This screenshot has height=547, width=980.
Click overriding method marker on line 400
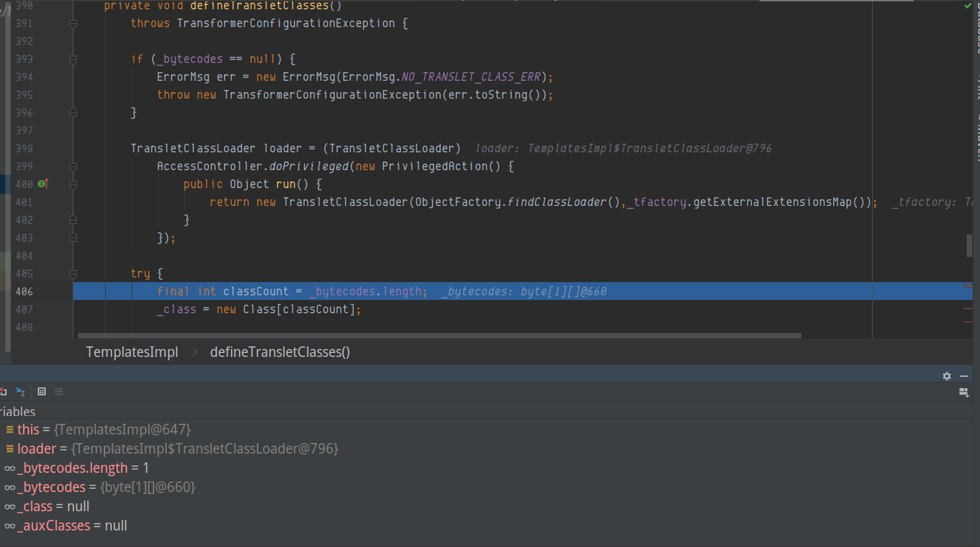(43, 183)
